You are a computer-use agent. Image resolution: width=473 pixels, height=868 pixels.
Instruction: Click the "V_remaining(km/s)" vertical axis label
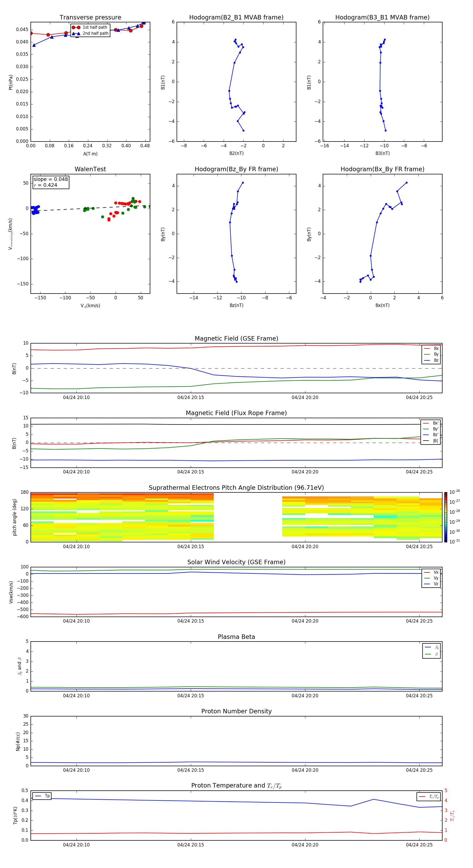point(11,234)
